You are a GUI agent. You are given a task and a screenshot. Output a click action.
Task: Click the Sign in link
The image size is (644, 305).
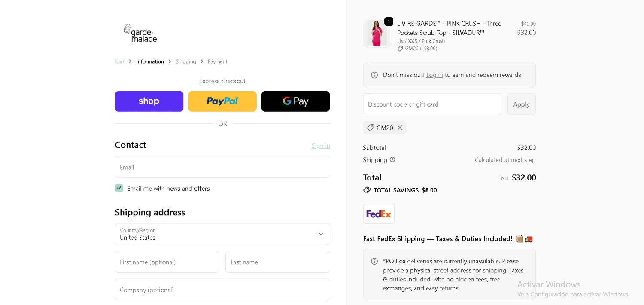tap(321, 146)
